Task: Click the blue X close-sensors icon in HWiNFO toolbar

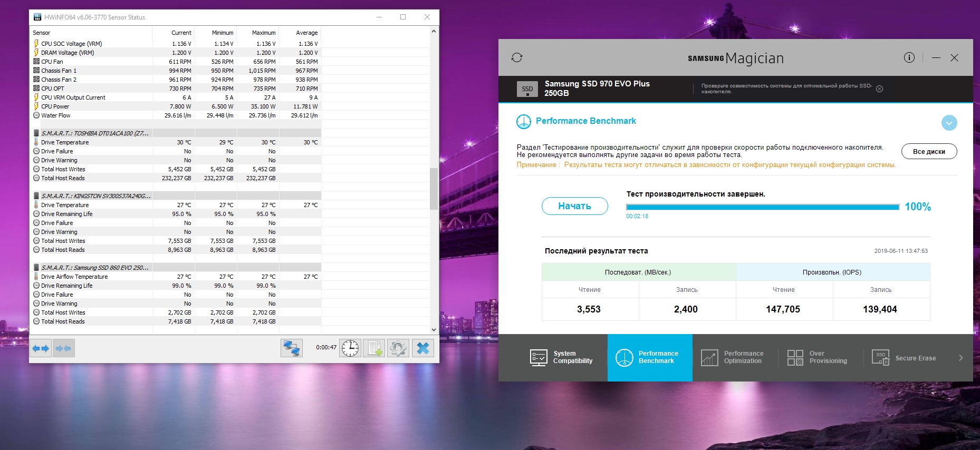Action: [423, 348]
